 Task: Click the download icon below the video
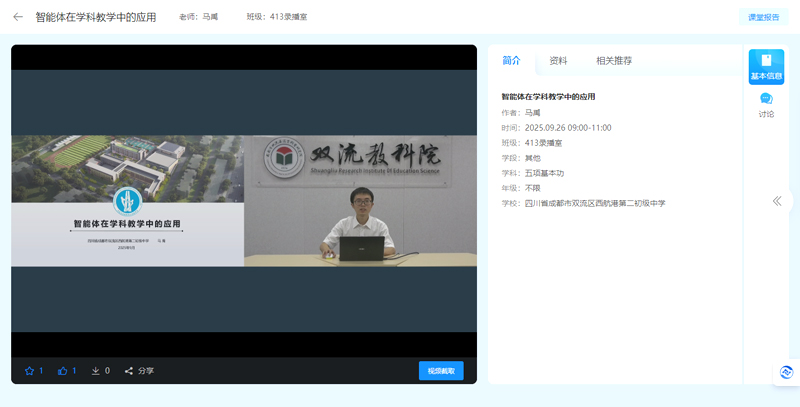[x=96, y=371]
